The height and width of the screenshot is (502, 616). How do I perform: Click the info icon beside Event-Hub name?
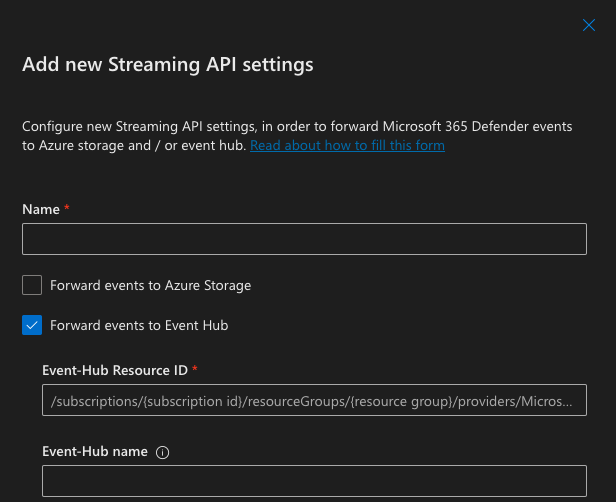(x=163, y=452)
